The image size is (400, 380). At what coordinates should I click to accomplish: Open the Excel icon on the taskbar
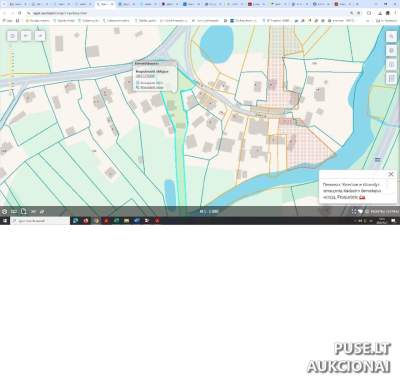(116, 221)
